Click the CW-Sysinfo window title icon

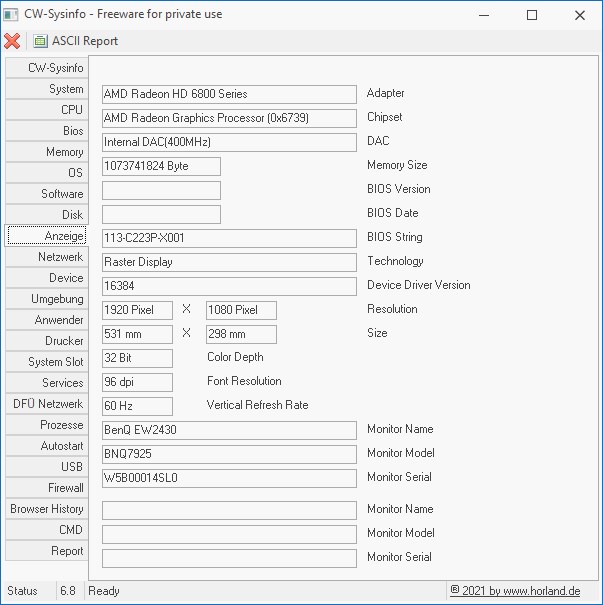[11, 15]
